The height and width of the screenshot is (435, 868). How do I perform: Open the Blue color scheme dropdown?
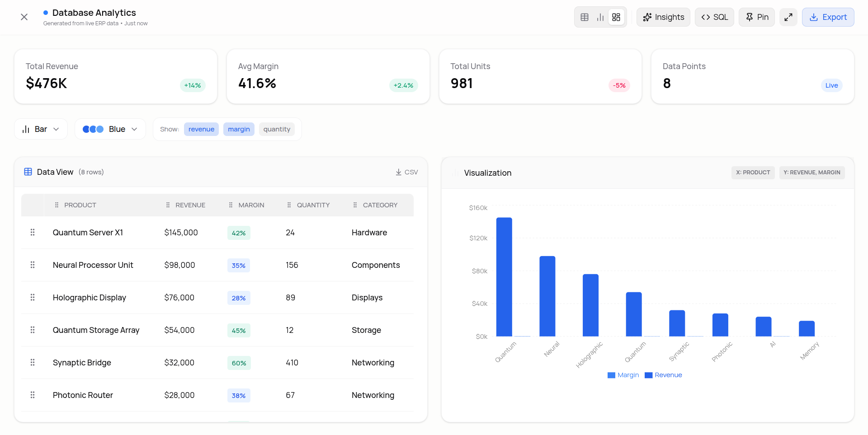pos(110,129)
